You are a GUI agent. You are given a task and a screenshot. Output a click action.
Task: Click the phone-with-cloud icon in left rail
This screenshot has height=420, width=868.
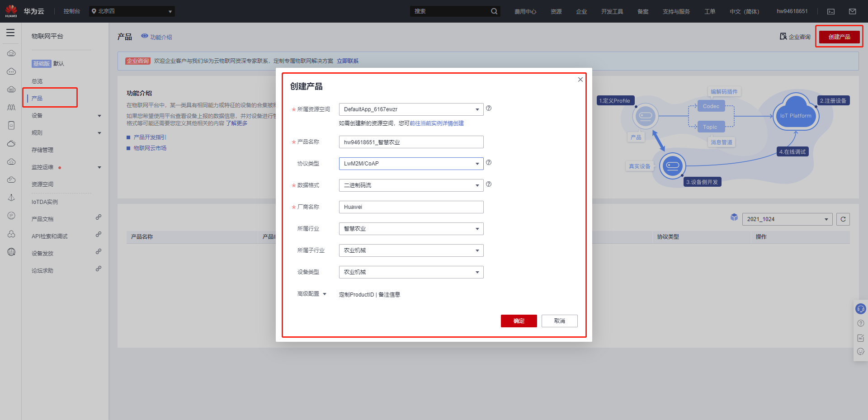click(x=11, y=126)
